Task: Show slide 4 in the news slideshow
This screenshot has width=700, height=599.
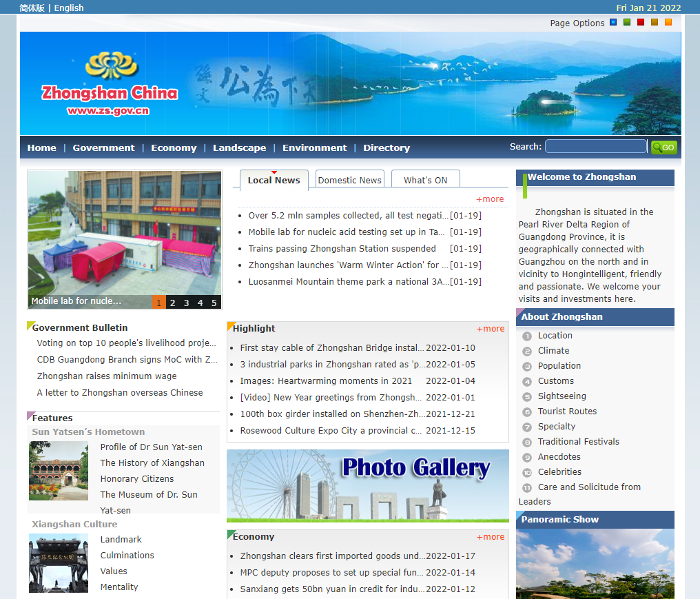Action: point(200,303)
